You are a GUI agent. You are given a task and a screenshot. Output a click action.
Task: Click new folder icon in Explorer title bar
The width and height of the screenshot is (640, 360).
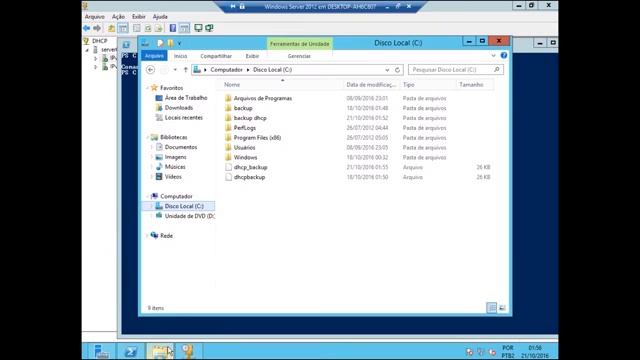tap(170, 43)
